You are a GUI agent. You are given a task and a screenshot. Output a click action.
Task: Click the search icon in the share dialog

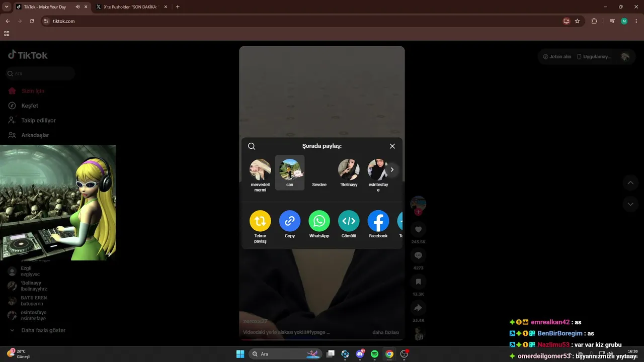point(252,146)
